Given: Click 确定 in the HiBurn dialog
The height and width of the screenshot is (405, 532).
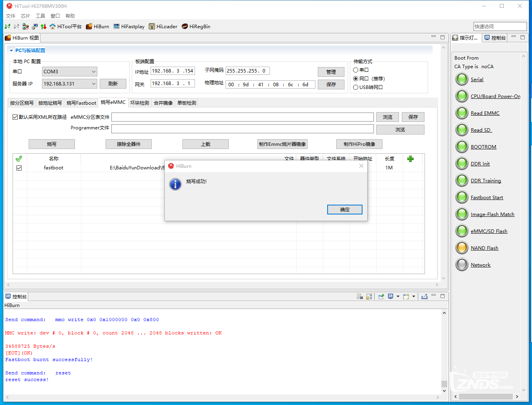Looking at the screenshot, I should tap(345, 209).
